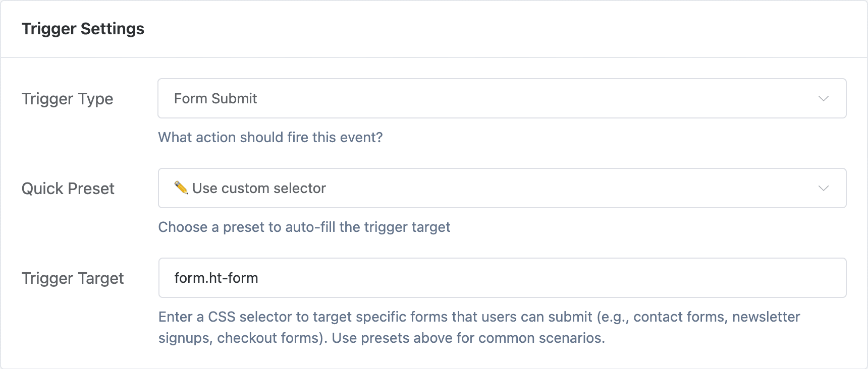
Task: Click the Form Submit selection
Action: point(215,98)
